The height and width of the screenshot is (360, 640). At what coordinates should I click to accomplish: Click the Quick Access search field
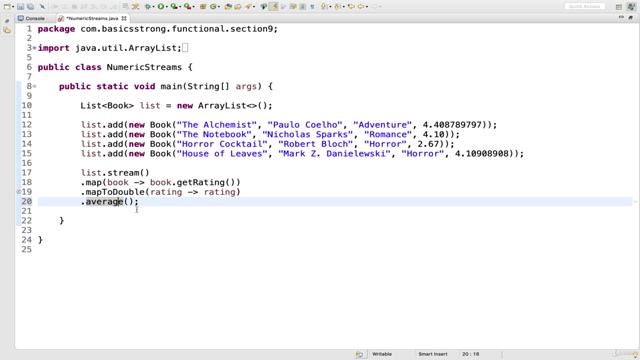(584, 7)
